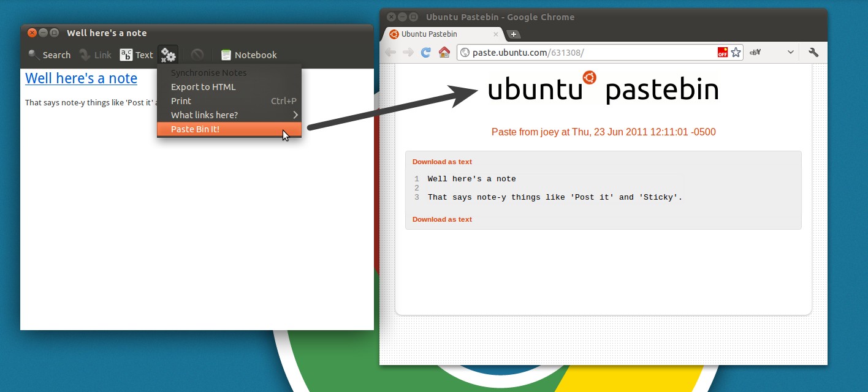Close the 'Well here's a note' window
Screen dimensions: 868x392
(x=32, y=32)
